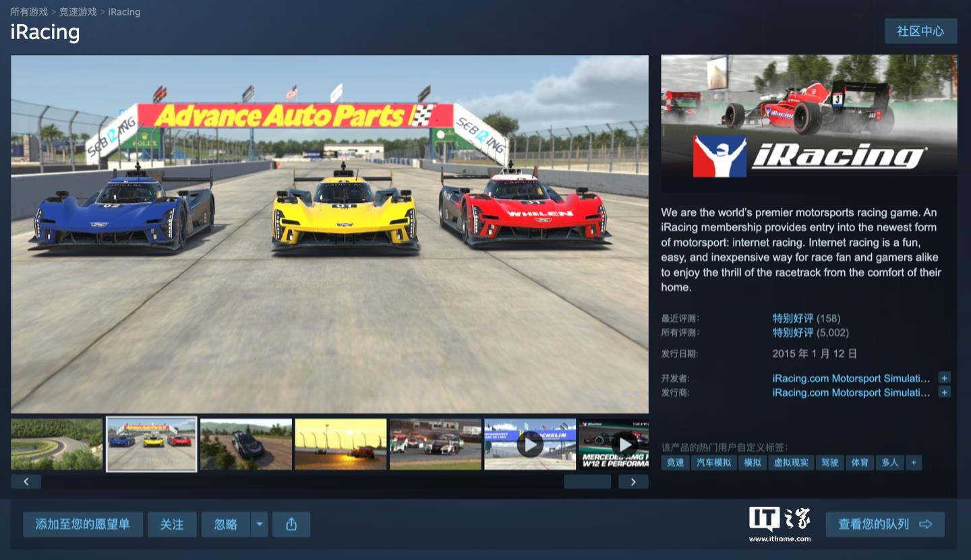Open the 社区中心 community hub

click(920, 31)
